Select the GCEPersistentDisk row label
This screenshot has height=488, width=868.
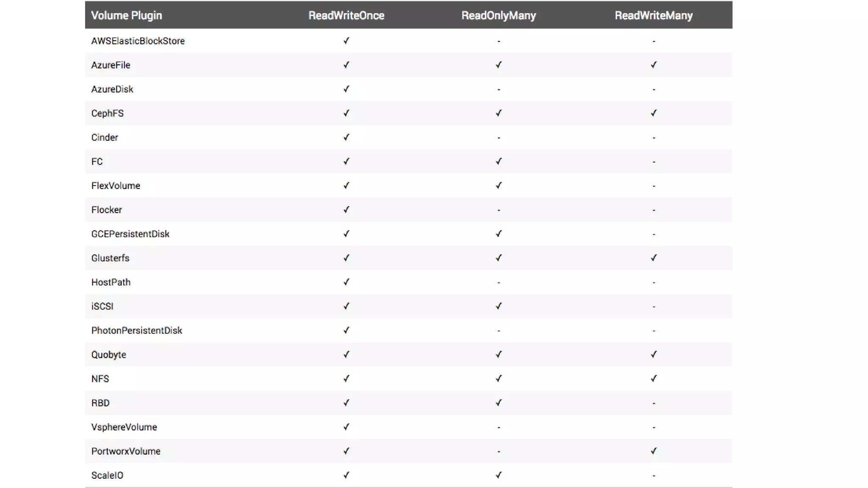130,234
